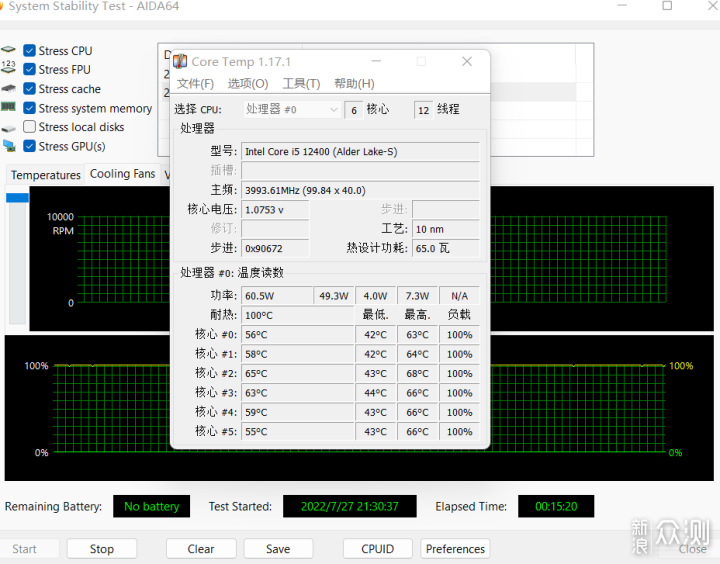This screenshot has width=720, height=564.
Task: Click the 核心 #2 maximum 68°C value
Action: tap(417, 373)
